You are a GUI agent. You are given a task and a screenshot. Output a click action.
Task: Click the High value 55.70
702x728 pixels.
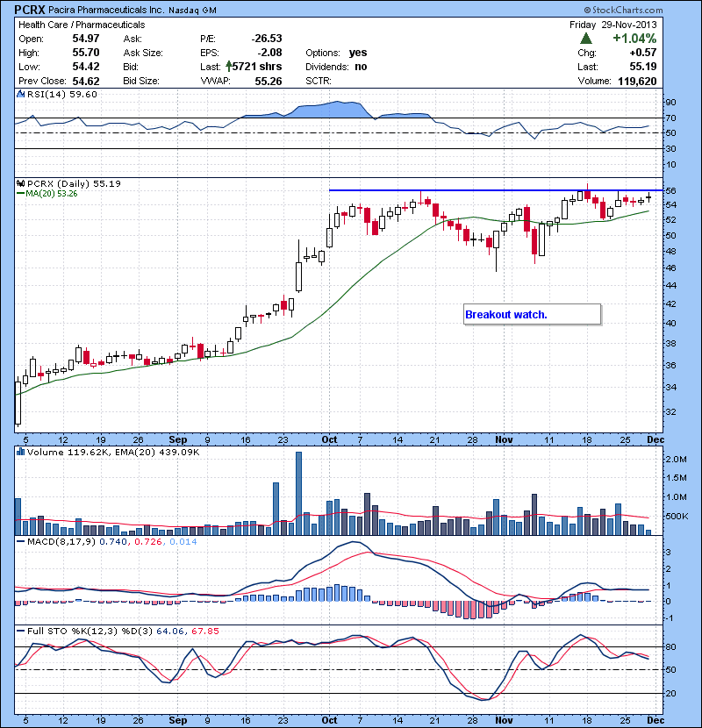tap(86, 53)
